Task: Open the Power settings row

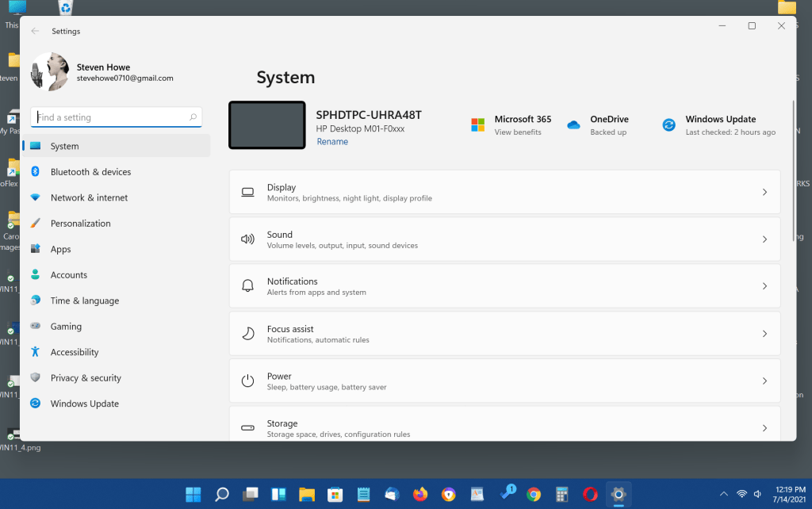Action: point(504,381)
